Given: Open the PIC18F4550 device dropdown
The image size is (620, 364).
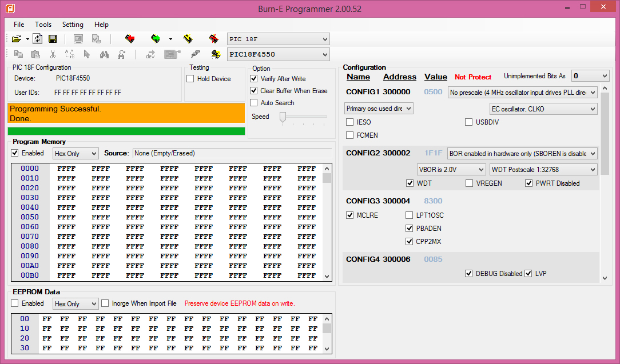Looking at the screenshot, I should pyautogui.click(x=279, y=54).
